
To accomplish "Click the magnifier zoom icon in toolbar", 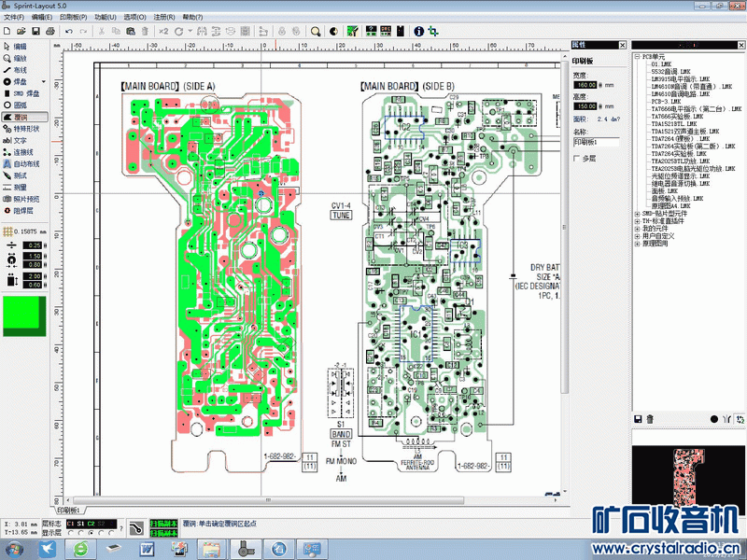I will 316,31.
